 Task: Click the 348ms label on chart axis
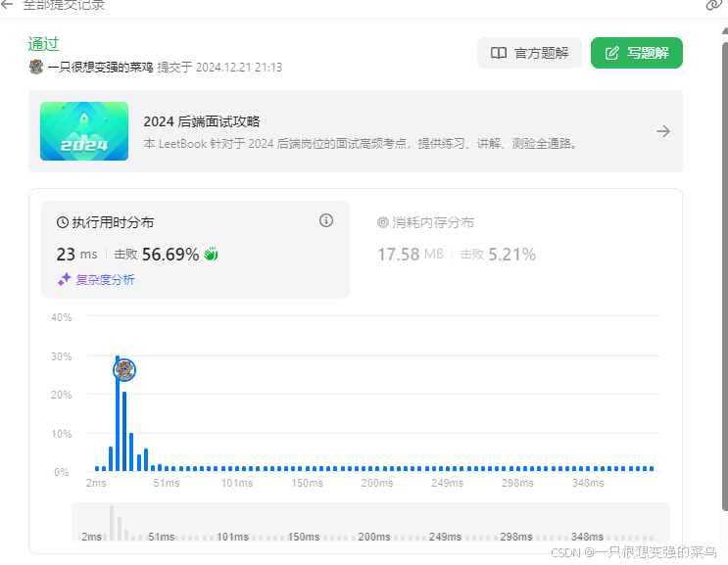click(588, 483)
